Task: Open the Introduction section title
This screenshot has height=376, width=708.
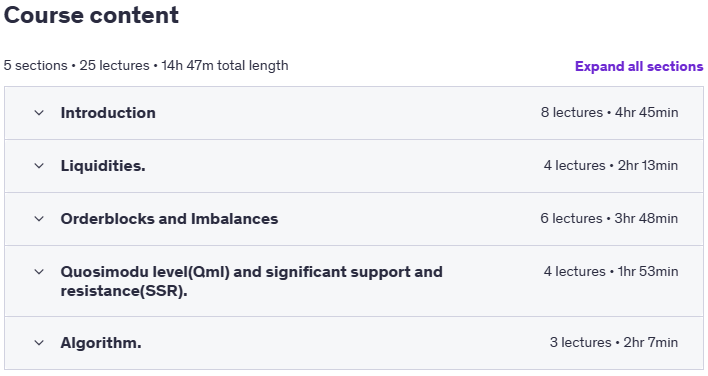Action: tap(108, 113)
